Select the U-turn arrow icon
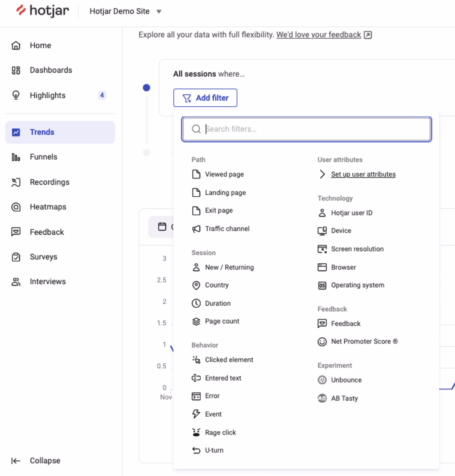 [x=196, y=450]
